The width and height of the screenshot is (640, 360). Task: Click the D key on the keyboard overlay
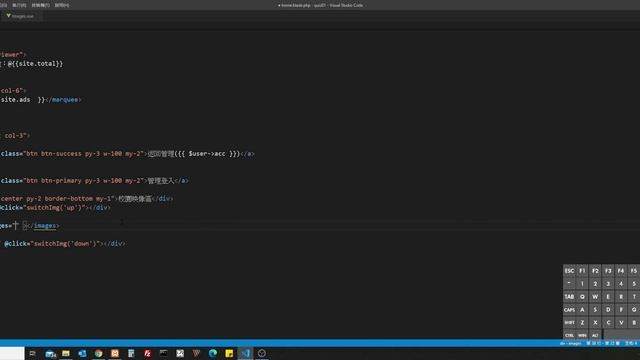tap(608, 310)
